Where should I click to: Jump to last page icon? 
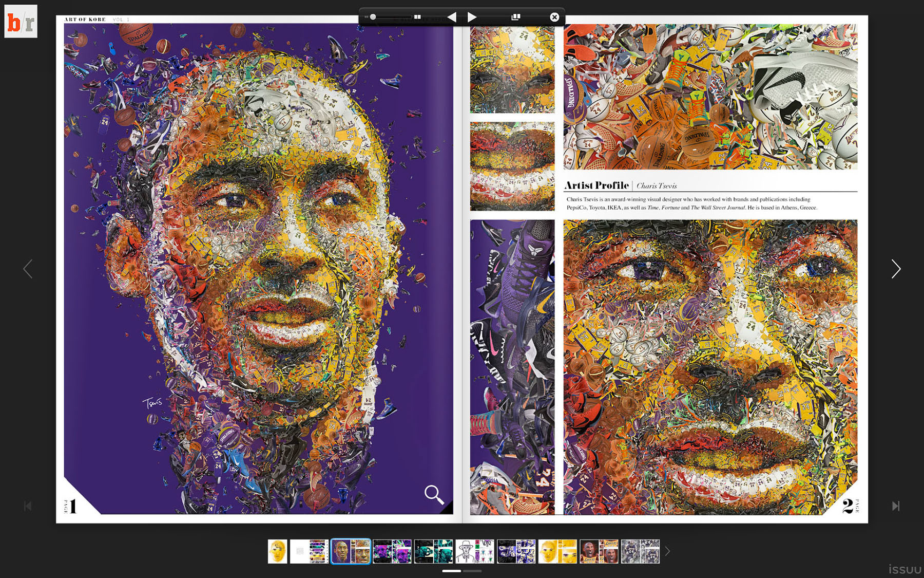point(896,506)
